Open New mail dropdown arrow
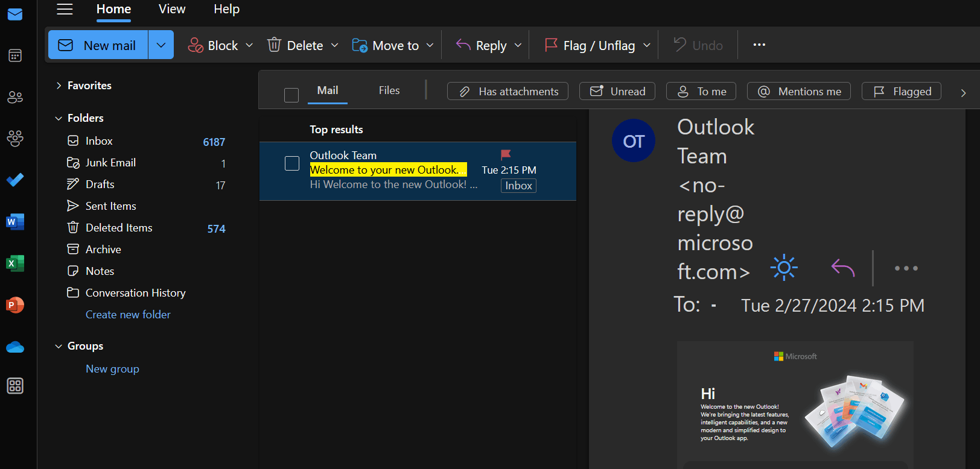The image size is (980, 469). click(x=161, y=45)
